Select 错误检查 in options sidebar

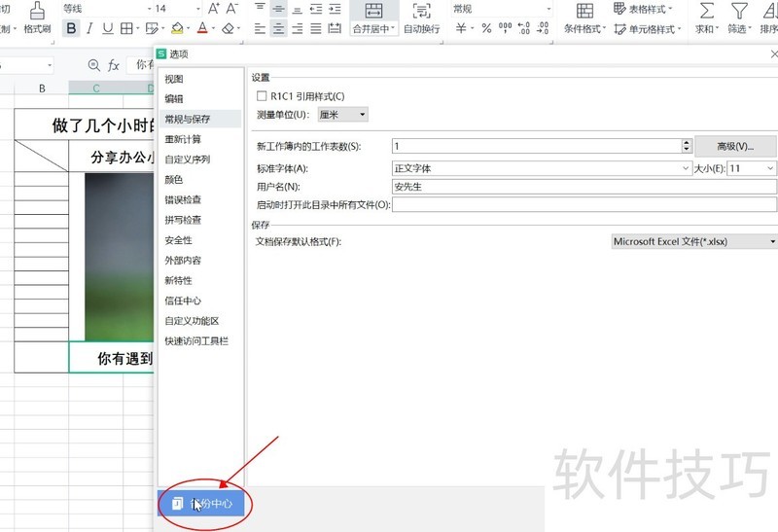coord(183,199)
